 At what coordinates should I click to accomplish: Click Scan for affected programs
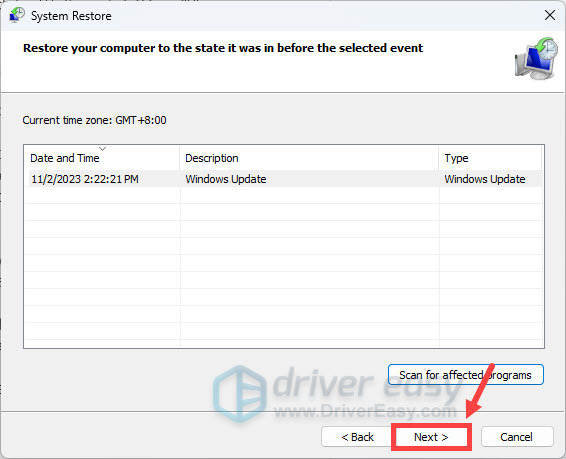click(466, 375)
